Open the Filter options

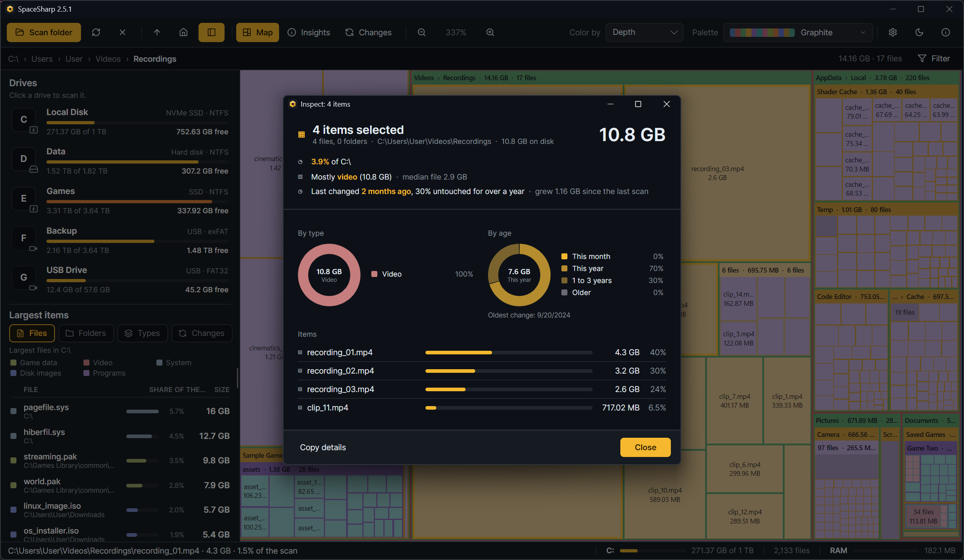934,59
